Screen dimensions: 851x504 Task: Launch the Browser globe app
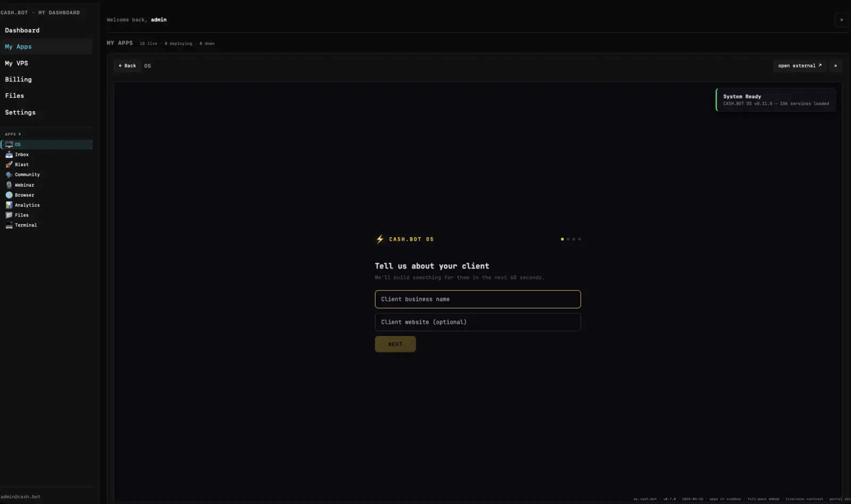pyautogui.click(x=24, y=195)
